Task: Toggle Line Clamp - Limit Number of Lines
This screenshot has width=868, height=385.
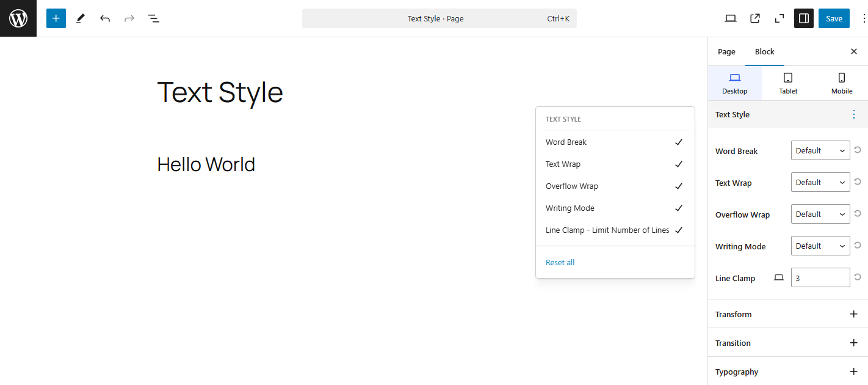Action: click(615, 230)
